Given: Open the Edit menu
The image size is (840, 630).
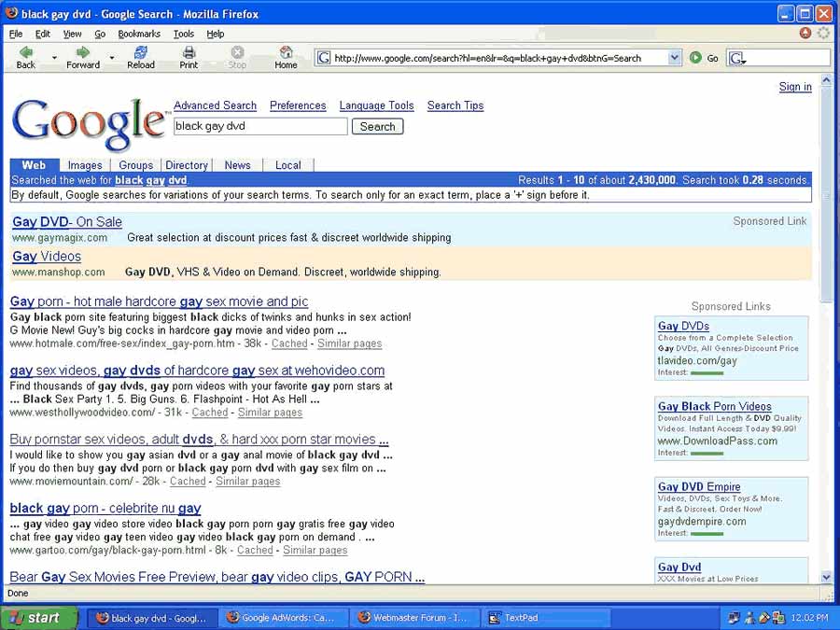Looking at the screenshot, I should pos(43,34).
